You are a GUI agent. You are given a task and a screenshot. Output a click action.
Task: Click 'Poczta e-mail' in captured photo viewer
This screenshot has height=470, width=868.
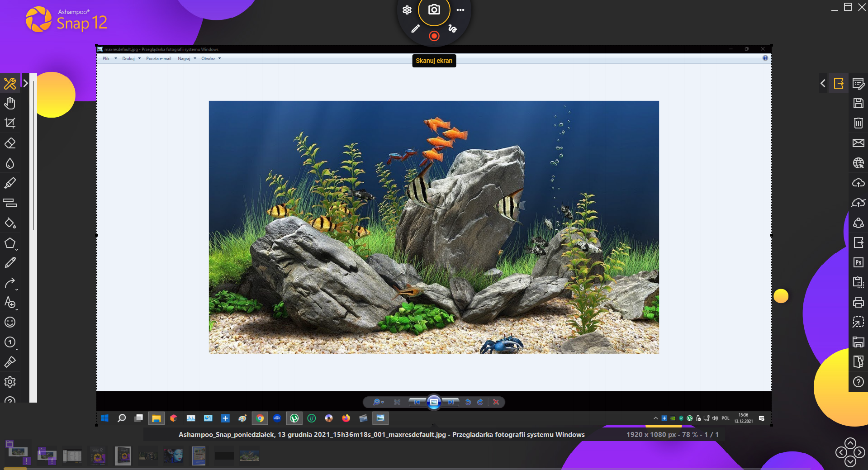tap(159, 59)
